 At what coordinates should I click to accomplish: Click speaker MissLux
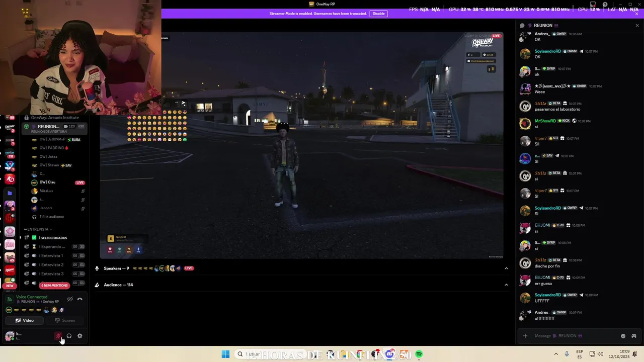point(57,191)
